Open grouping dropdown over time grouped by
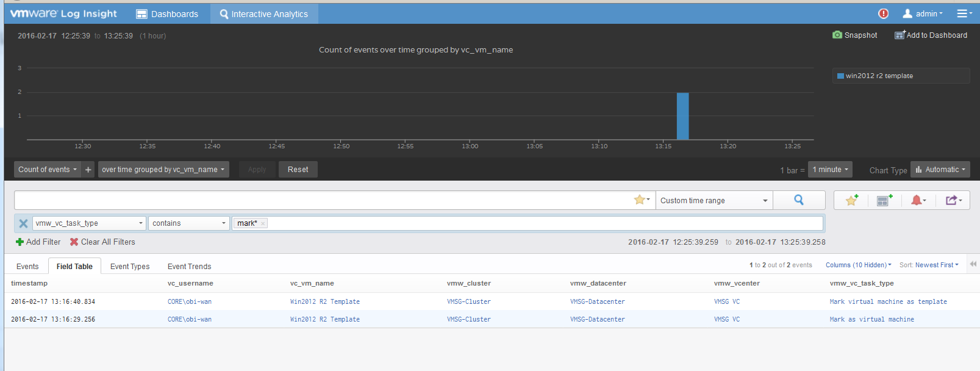 pyautogui.click(x=163, y=170)
